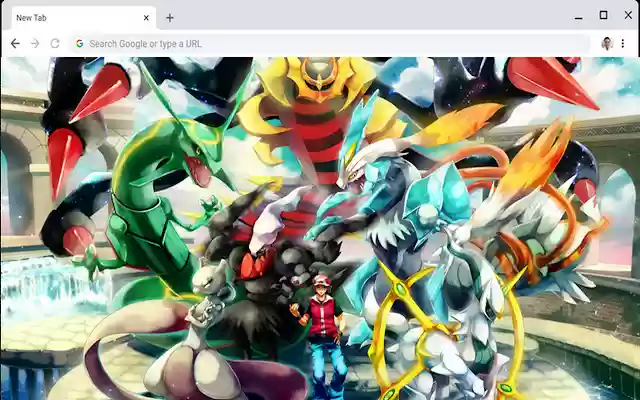The image size is (640, 400).
Task: Click the Google logo in the address bar
Action: click(80, 43)
